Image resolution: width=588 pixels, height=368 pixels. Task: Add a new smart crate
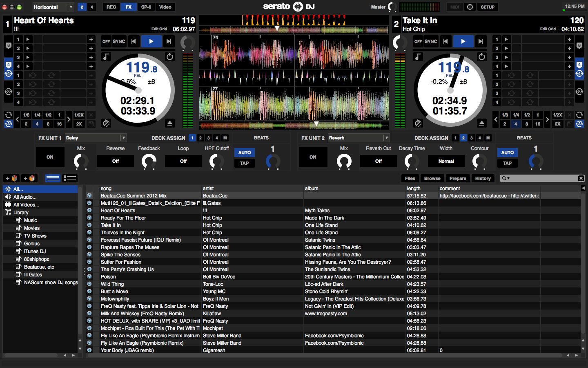(x=29, y=178)
